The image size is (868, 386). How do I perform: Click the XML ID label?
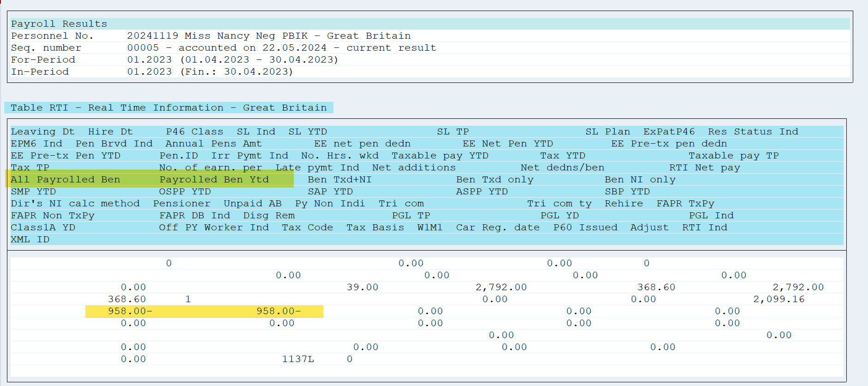(30, 240)
